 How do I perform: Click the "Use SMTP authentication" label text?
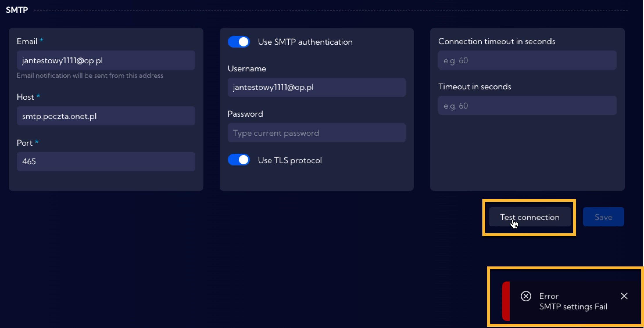(305, 42)
